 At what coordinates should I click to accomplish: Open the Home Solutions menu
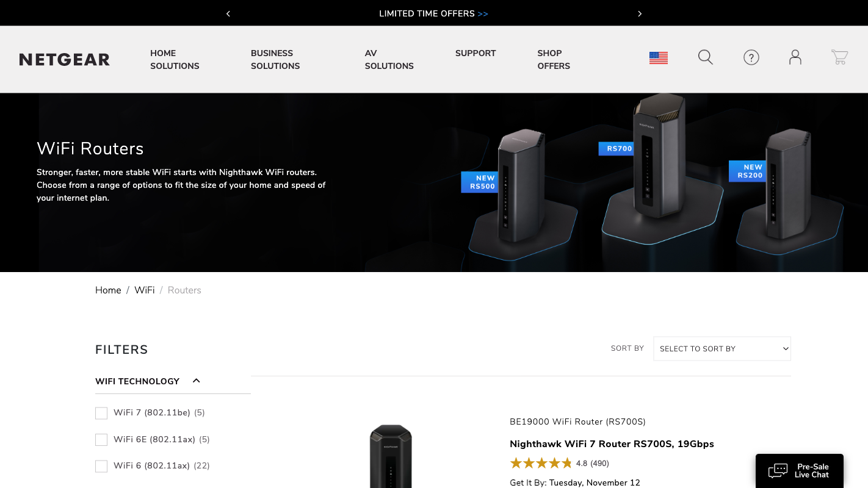coord(175,59)
